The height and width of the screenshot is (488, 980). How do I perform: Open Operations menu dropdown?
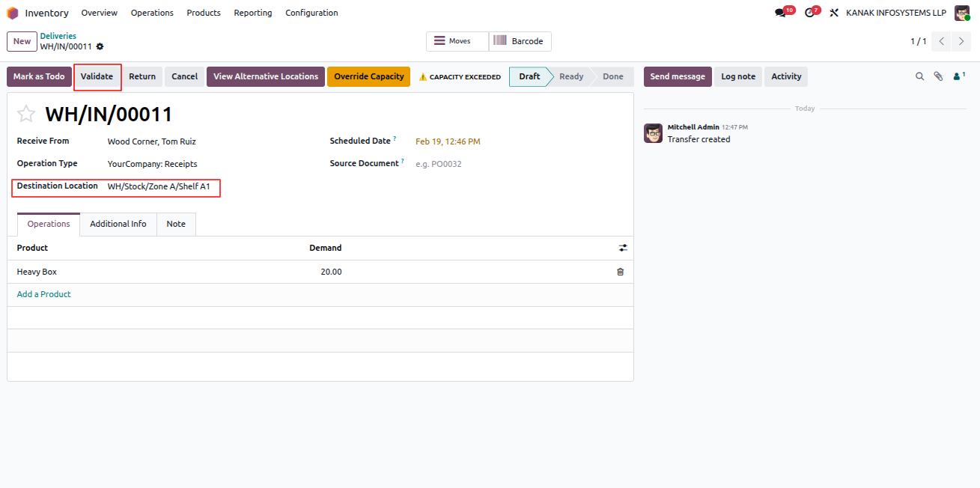(x=152, y=13)
